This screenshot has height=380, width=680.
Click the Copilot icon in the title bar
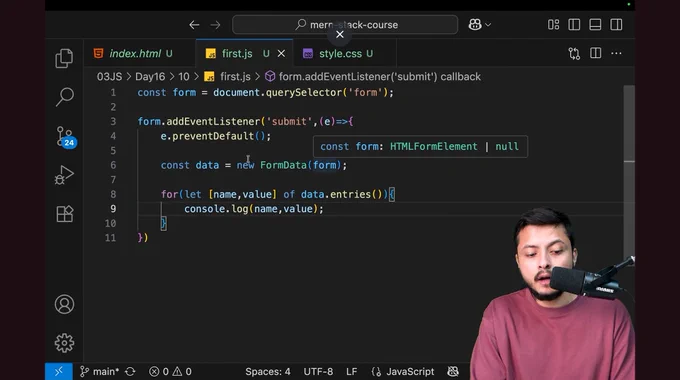click(x=475, y=25)
